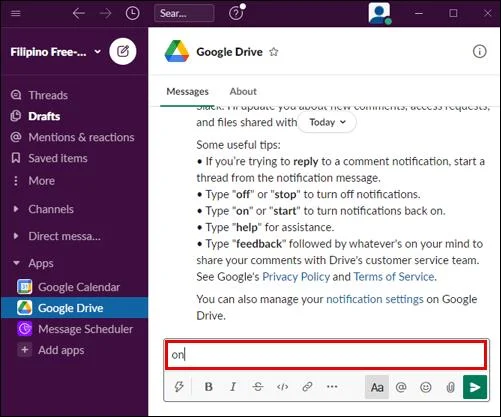
Task: Expand the Filipino Free workspace menu
Action: point(55,52)
